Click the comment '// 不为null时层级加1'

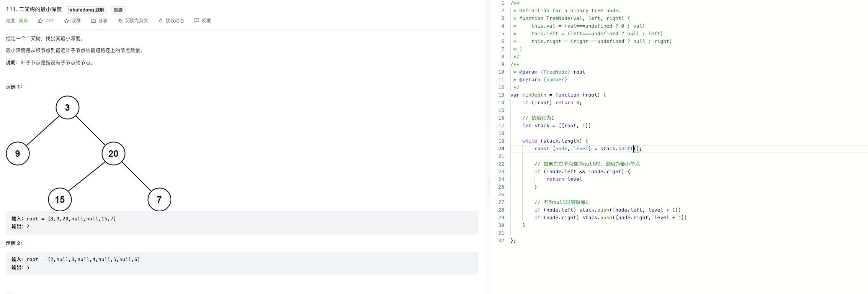pos(561,202)
